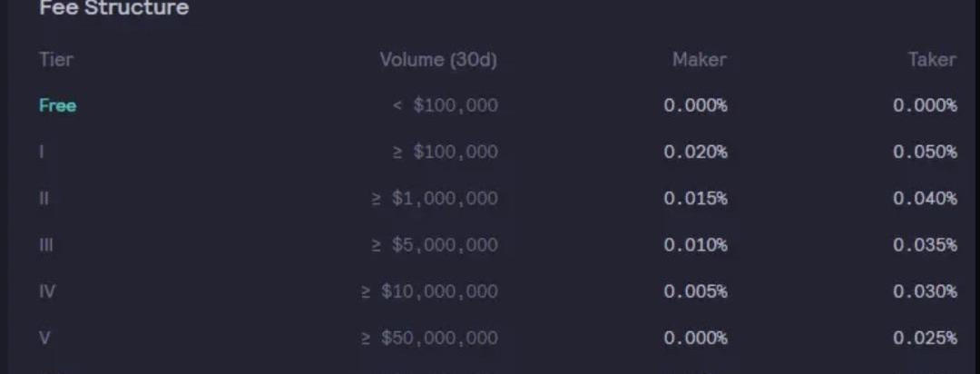This screenshot has height=374, width=980.
Task: Select tier III row label
Action: pyautogui.click(x=45, y=244)
